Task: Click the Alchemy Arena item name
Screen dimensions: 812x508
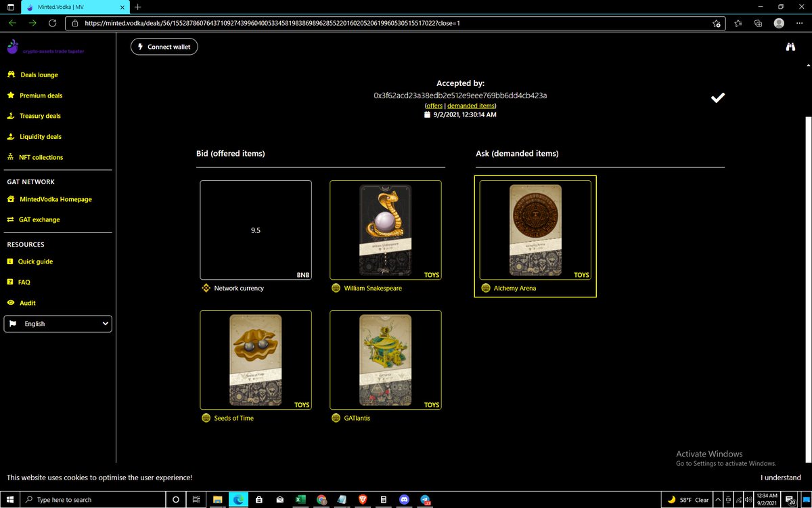Action: point(516,288)
